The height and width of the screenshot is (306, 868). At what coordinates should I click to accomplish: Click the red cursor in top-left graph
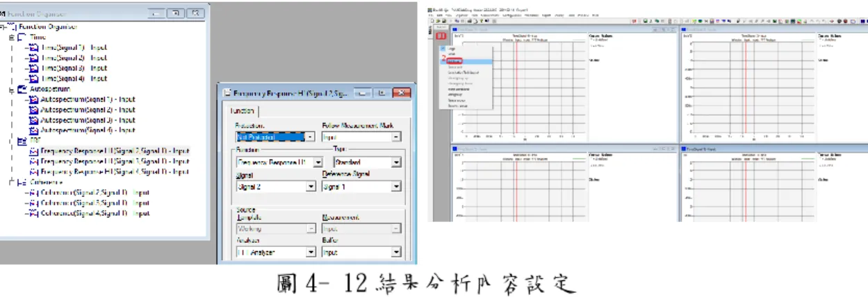(515, 87)
